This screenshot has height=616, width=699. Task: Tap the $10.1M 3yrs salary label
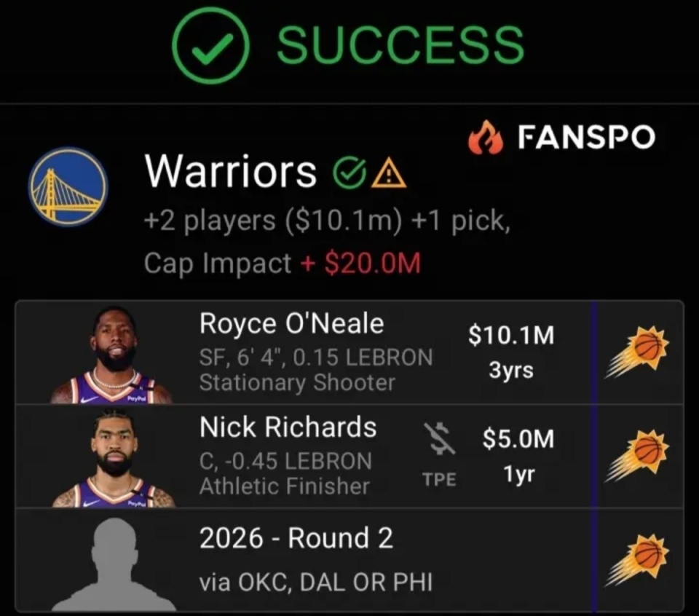tap(511, 352)
